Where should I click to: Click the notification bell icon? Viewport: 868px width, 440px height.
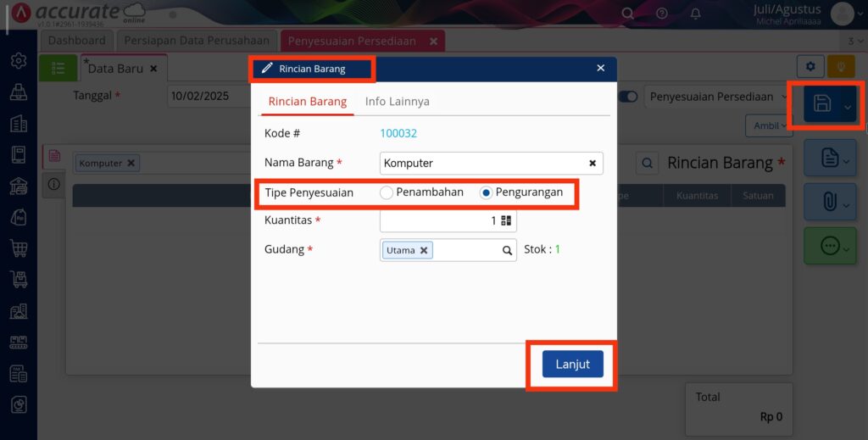695,14
